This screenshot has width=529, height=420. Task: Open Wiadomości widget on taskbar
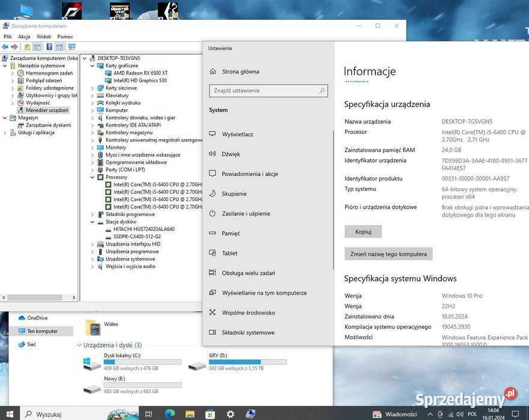click(x=394, y=414)
